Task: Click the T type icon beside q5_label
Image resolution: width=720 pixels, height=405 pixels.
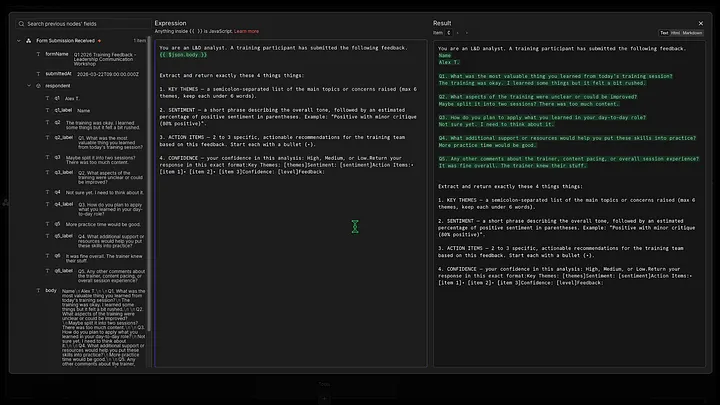Action: pos(47,236)
